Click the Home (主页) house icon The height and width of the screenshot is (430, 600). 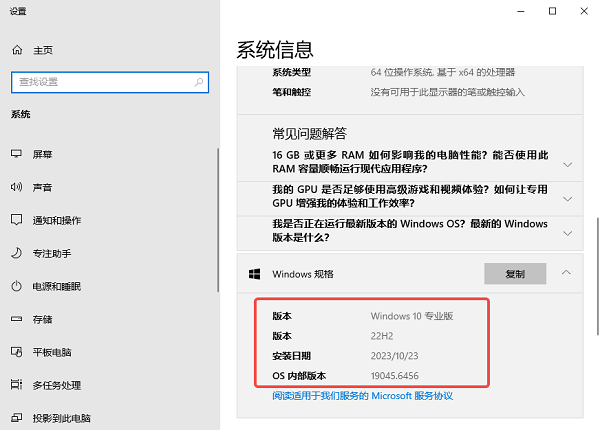[x=17, y=50]
